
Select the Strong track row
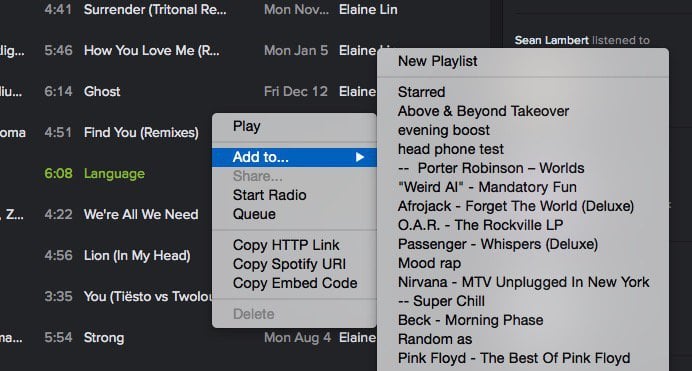[x=104, y=337]
